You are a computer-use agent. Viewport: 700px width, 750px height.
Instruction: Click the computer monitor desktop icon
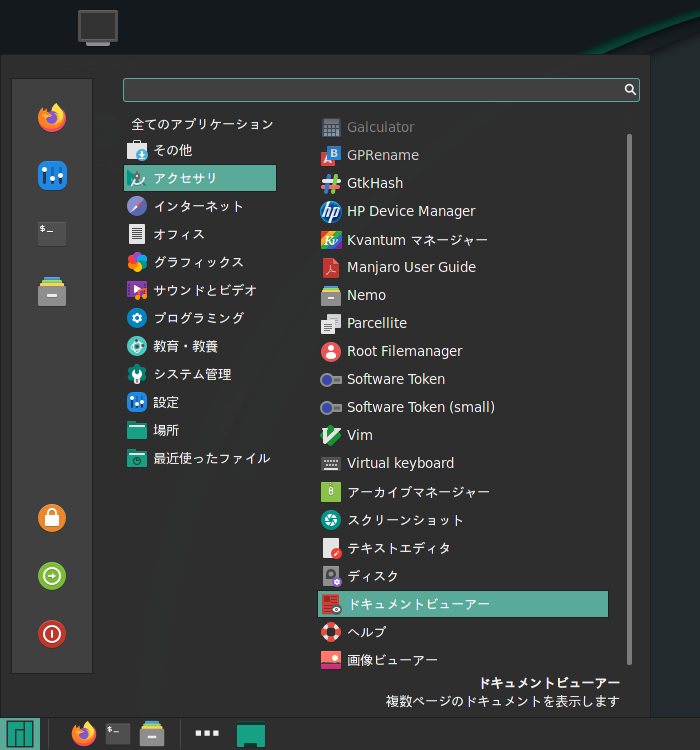click(x=98, y=28)
